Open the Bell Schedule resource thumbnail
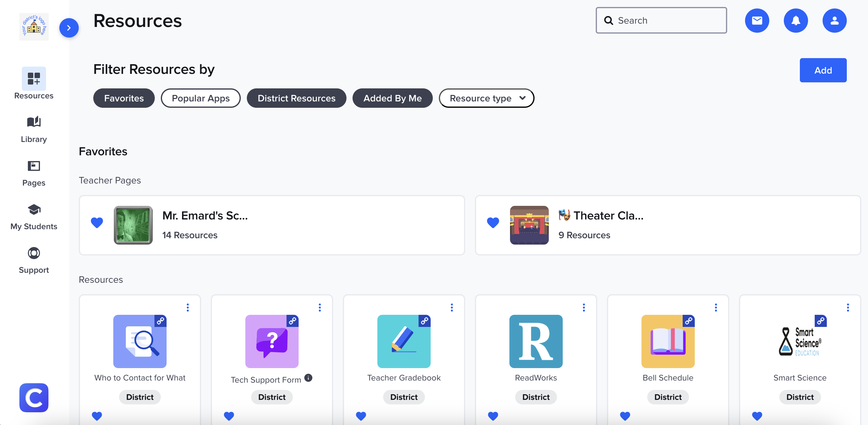Screen dimensions: 868x425 coord(668,341)
